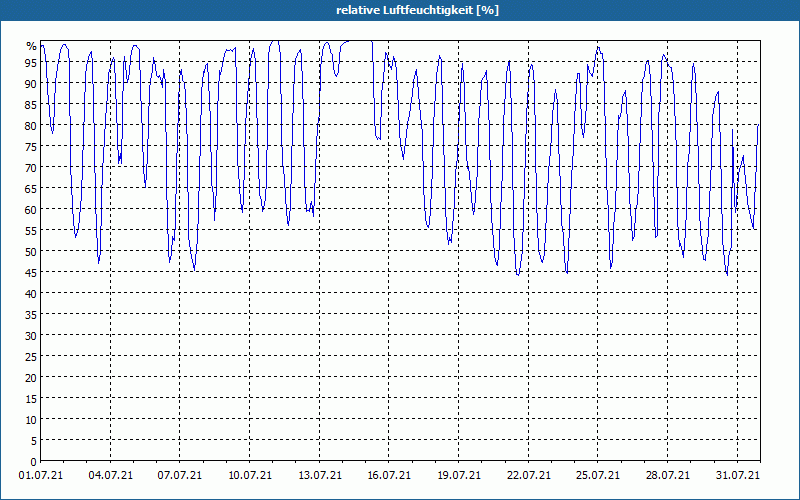This screenshot has width=800, height=500.
Task: Click the y-axis value 30
Action: (x=31, y=336)
